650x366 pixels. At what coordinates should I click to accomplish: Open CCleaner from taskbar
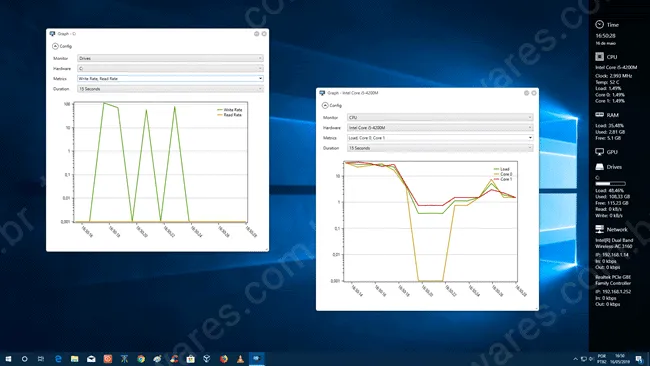pos(174,359)
